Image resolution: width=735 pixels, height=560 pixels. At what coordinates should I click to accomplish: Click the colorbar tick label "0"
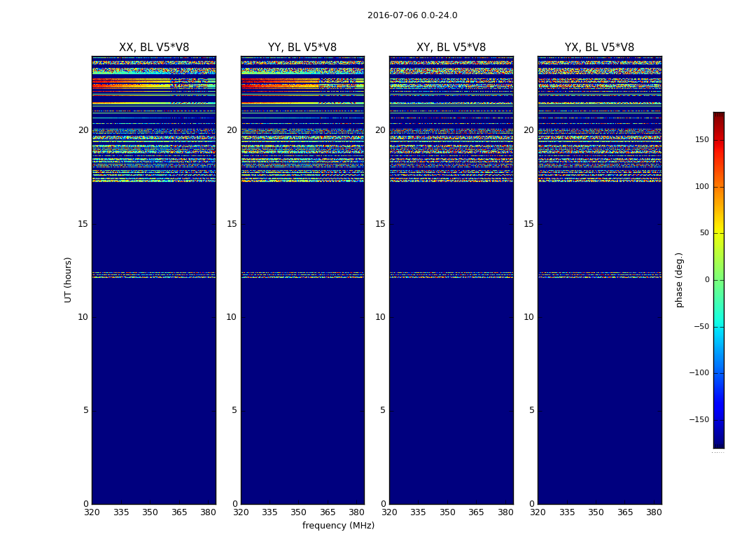pos(707,280)
